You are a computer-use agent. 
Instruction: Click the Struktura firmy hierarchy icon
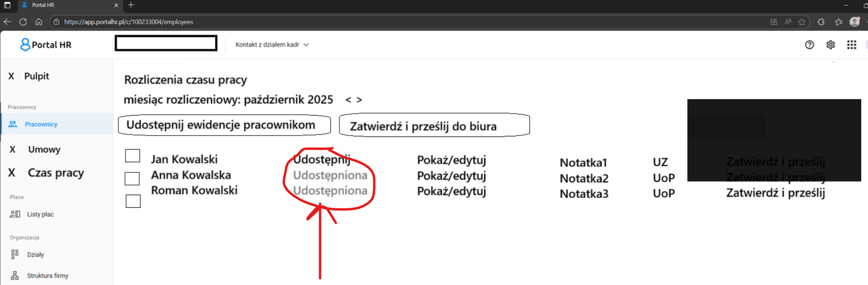pyautogui.click(x=15, y=275)
